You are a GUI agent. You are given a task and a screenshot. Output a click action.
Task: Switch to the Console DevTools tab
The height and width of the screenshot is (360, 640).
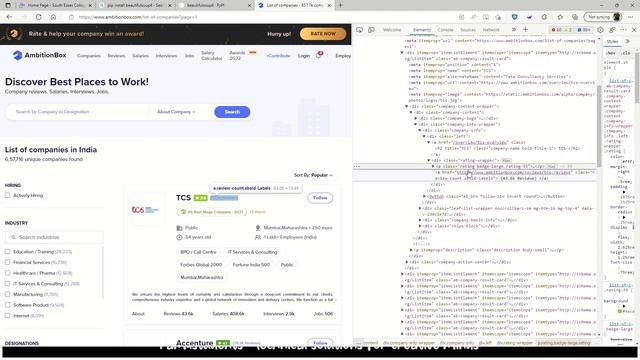click(x=445, y=30)
